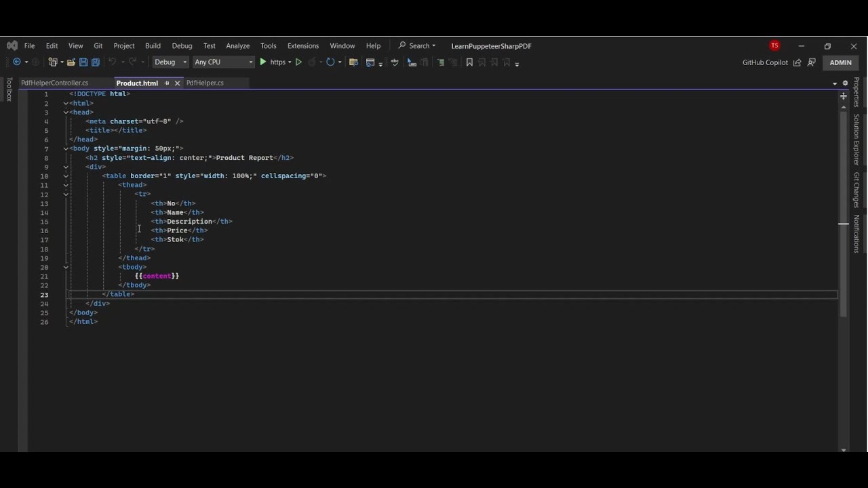Open the Solution Explorer side tab
This screenshot has height=488, width=868.
coord(856,140)
